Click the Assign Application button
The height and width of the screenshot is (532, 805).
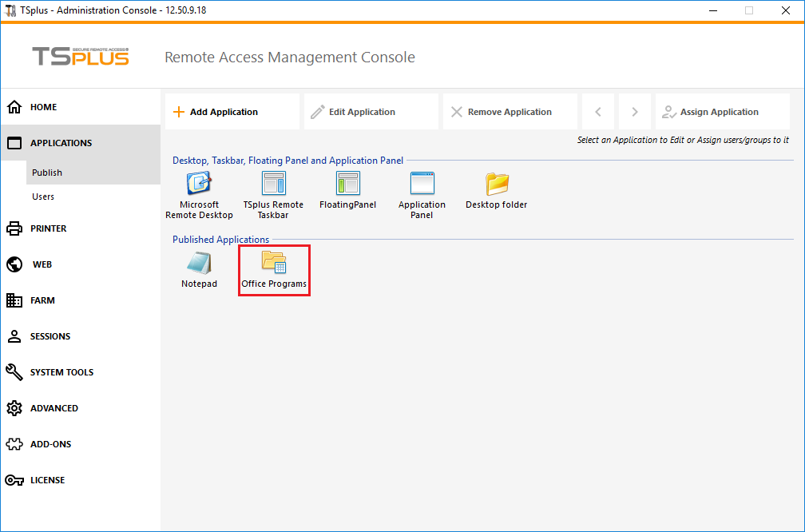click(x=722, y=112)
